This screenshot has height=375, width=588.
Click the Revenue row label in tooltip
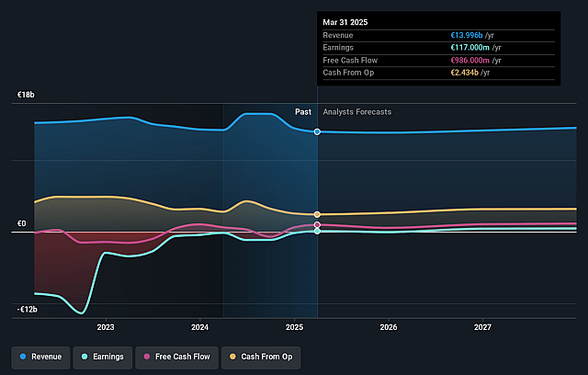pos(338,35)
